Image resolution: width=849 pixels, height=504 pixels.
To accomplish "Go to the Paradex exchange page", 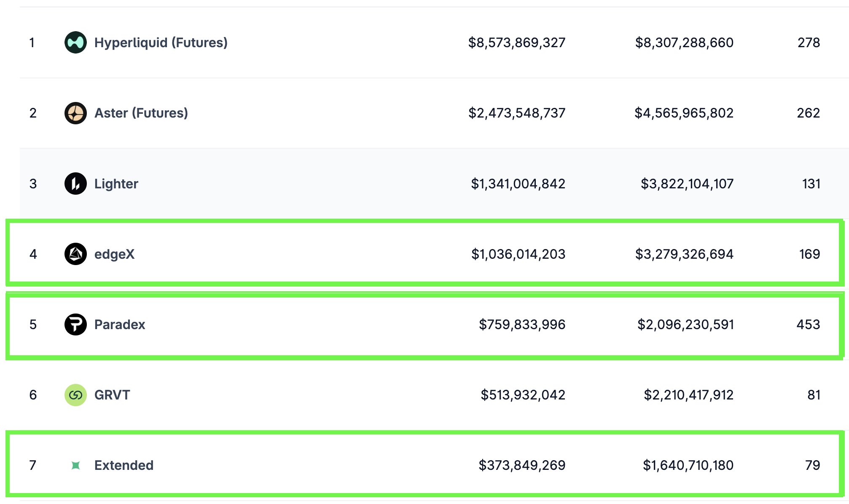I will coord(119,324).
